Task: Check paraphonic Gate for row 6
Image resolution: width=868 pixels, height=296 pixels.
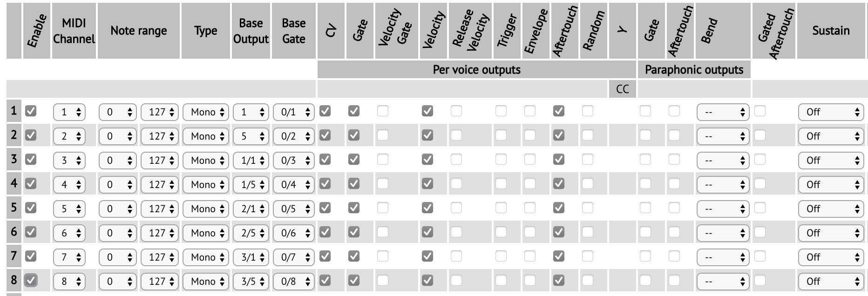Action: coord(645,232)
